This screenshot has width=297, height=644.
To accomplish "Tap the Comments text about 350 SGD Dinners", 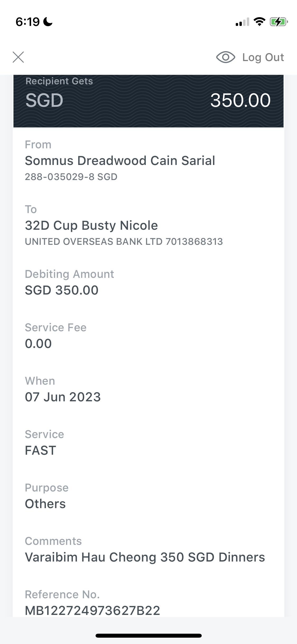I will click(x=145, y=557).
